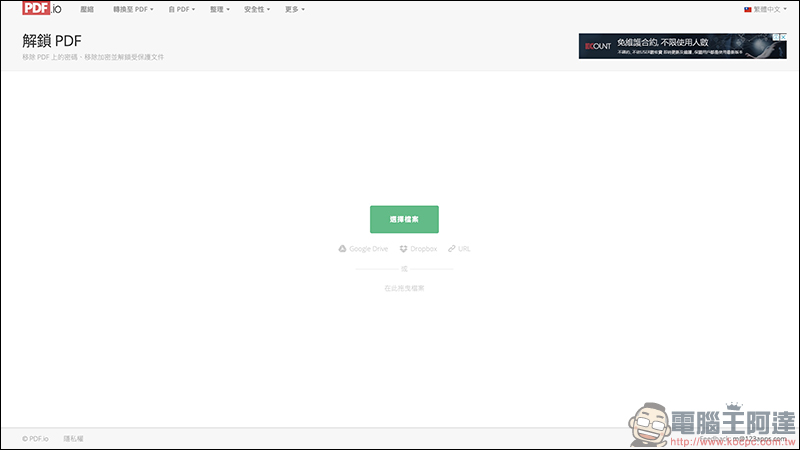Click the 解鎖 PDF page heading

pyautogui.click(x=52, y=41)
